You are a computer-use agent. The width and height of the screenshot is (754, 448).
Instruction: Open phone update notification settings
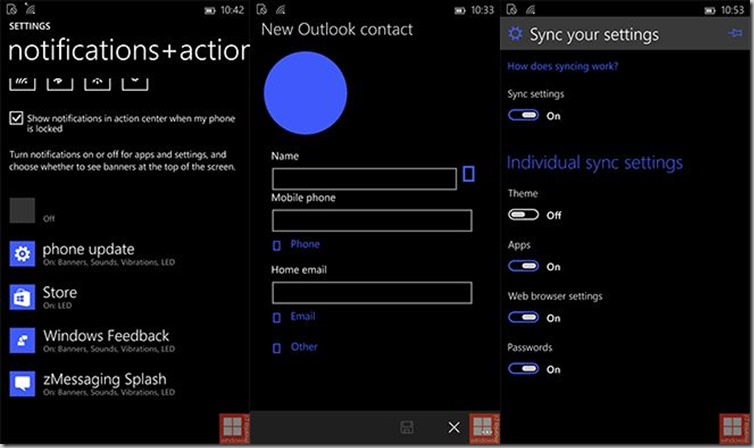pyautogui.click(x=92, y=254)
